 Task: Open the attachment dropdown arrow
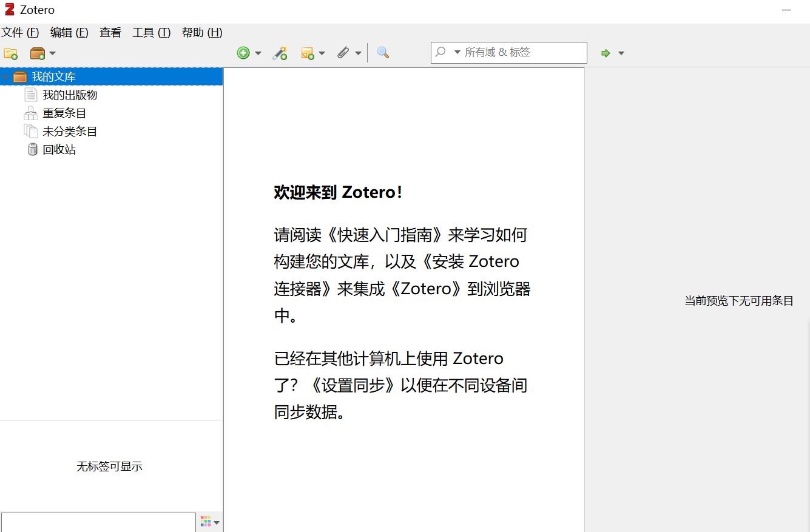coord(358,53)
